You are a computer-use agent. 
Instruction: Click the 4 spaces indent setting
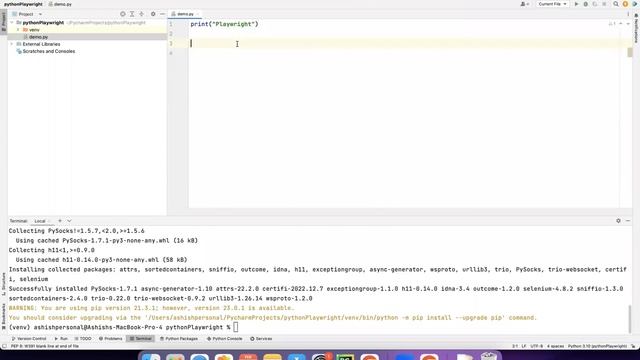coord(555,346)
